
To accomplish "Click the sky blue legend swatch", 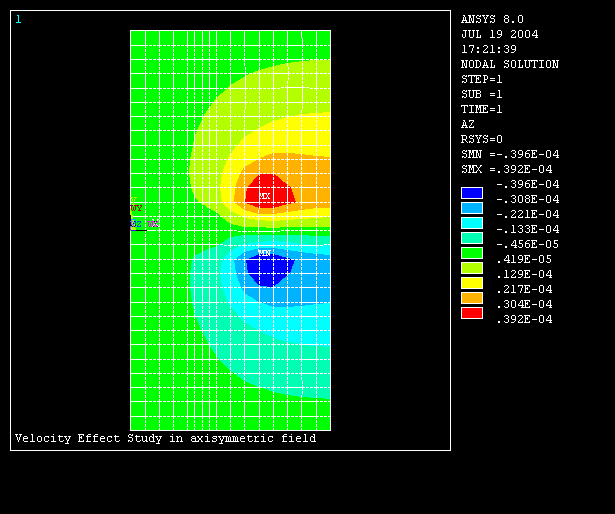I will click(472, 208).
